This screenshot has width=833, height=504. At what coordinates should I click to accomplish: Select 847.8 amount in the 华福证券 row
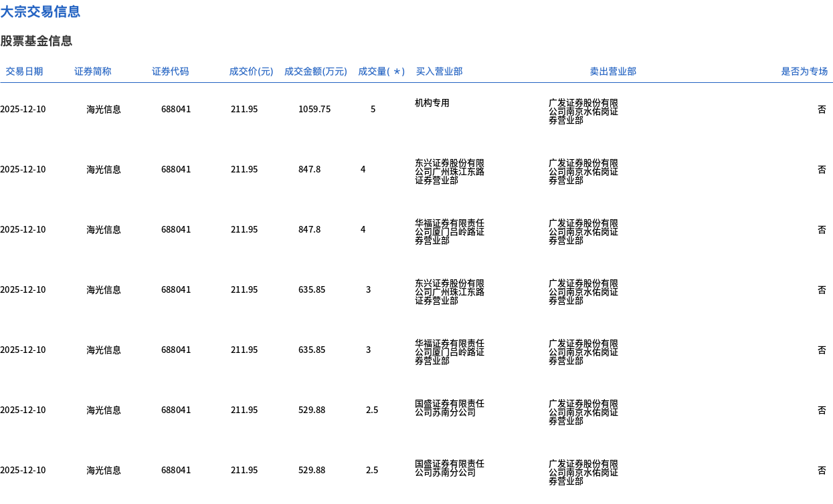pos(309,229)
